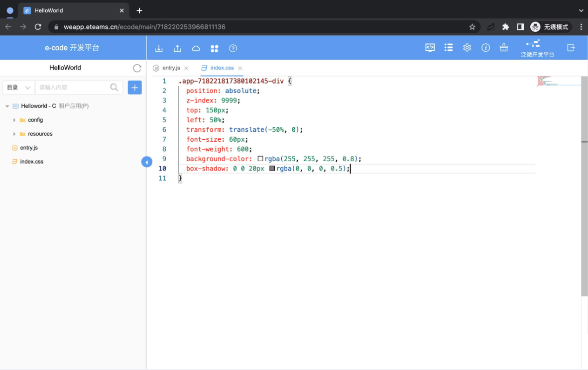588x370 pixels.
Task: Open the help question mark icon
Action: point(233,48)
